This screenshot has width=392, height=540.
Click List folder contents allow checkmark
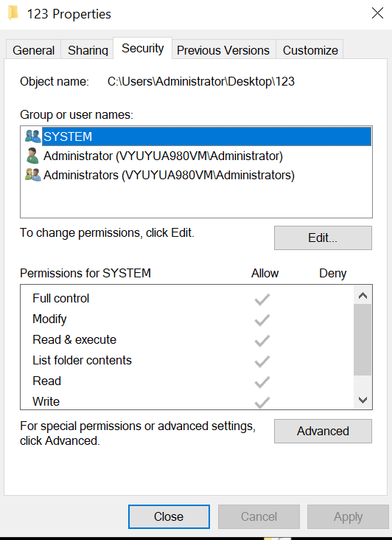[262, 361]
